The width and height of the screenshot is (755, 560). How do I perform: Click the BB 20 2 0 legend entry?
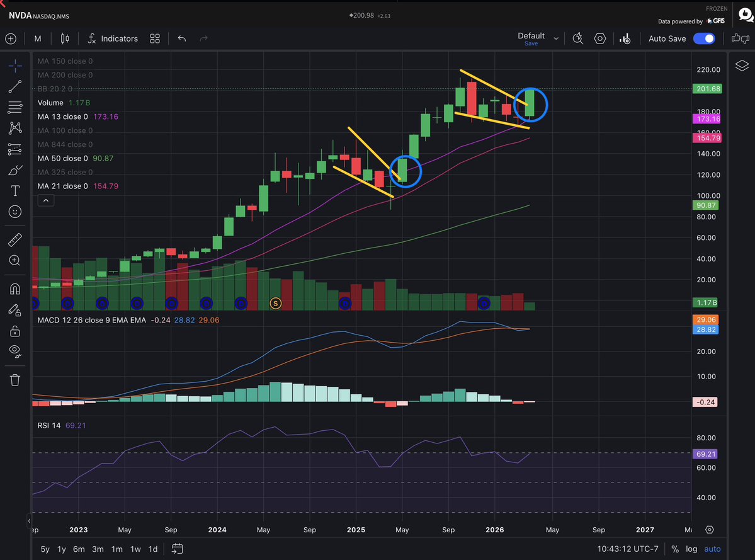pyautogui.click(x=55, y=89)
